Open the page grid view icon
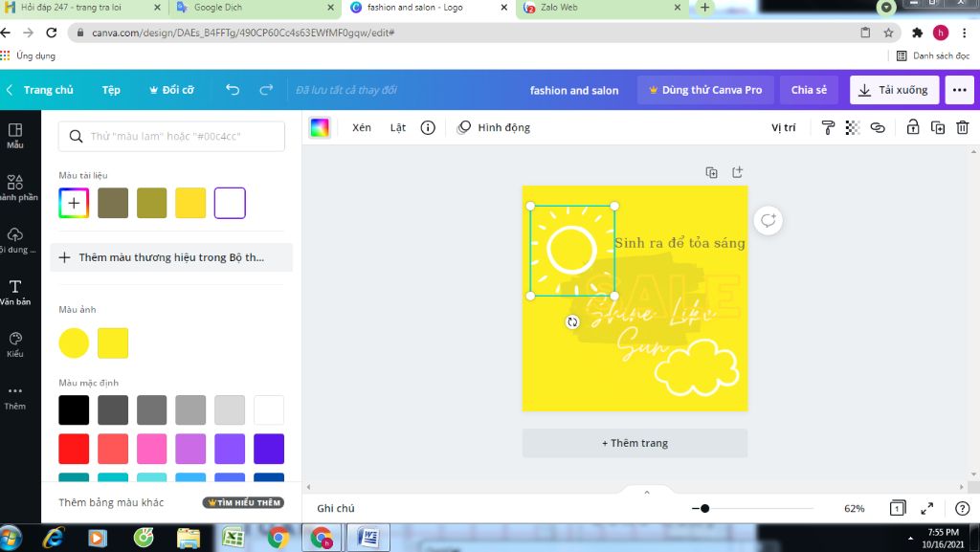 pos(897,508)
